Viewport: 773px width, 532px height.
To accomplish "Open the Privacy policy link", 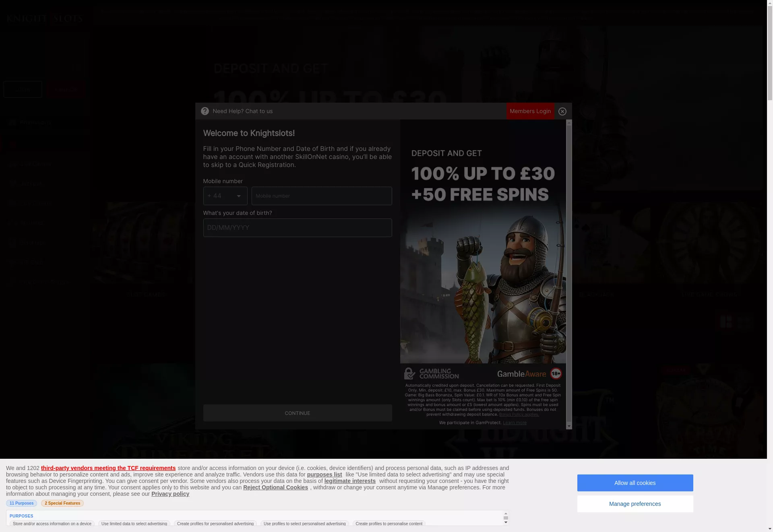I will click(170, 494).
